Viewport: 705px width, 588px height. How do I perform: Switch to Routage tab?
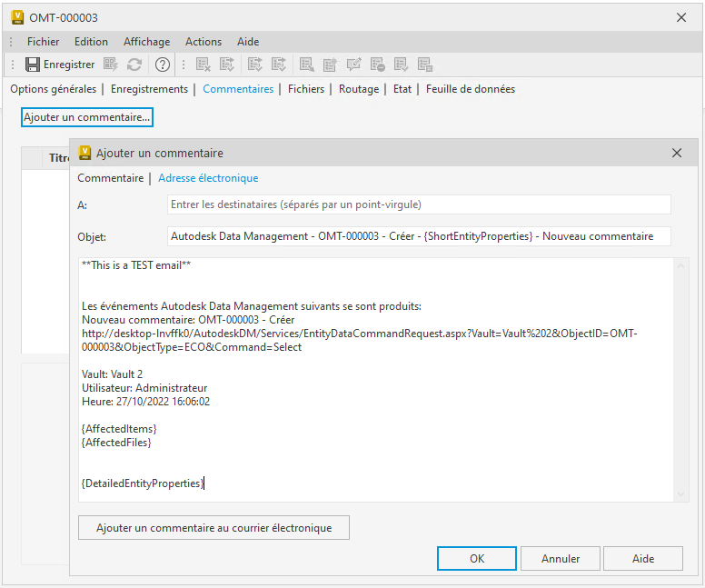tap(359, 89)
